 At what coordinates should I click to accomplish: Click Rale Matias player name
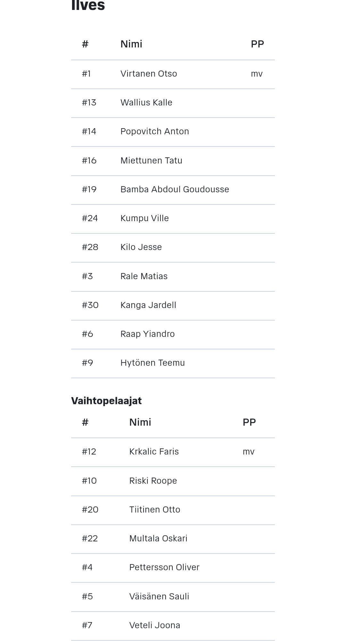144,276
